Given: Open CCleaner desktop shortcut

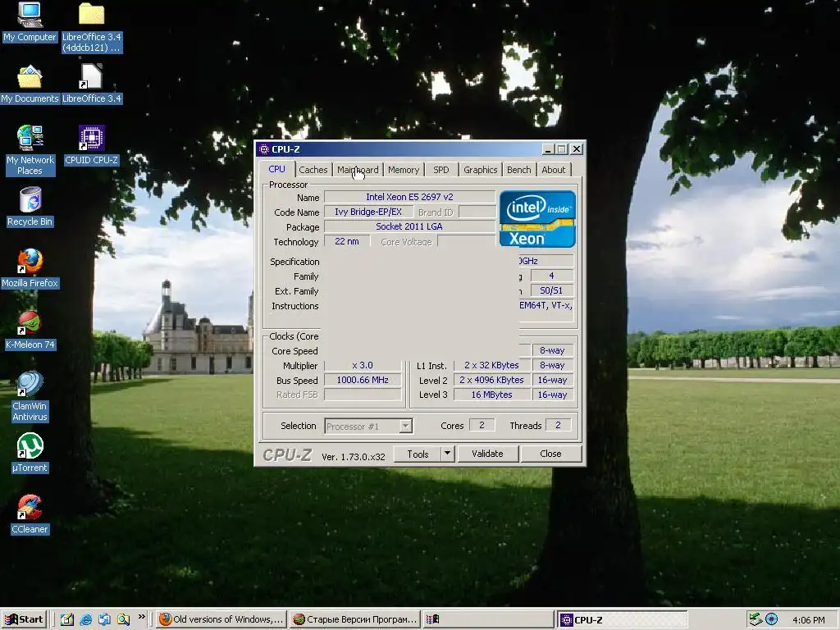Looking at the screenshot, I should (30, 514).
